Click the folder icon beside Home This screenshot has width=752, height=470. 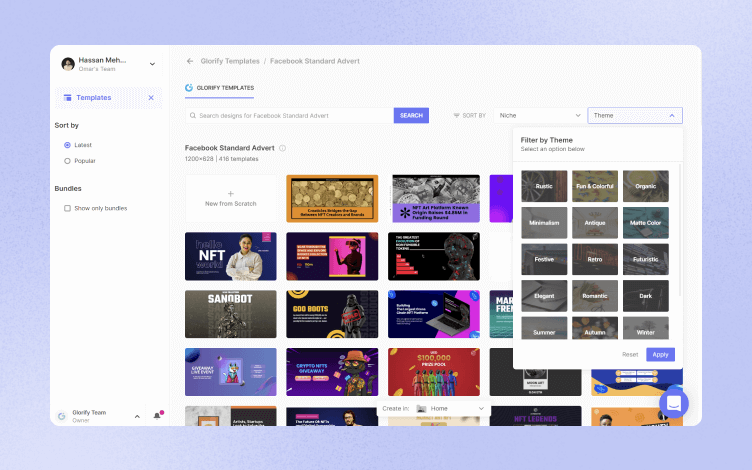421,409
